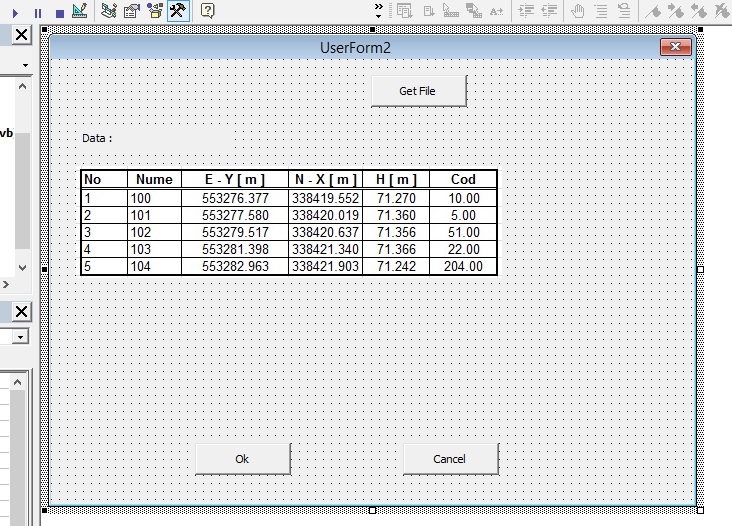This screenshot has width=732, height=526.
Task: Click the Complete Word icon
Action: pyautogui.click(x=496, y=11)
